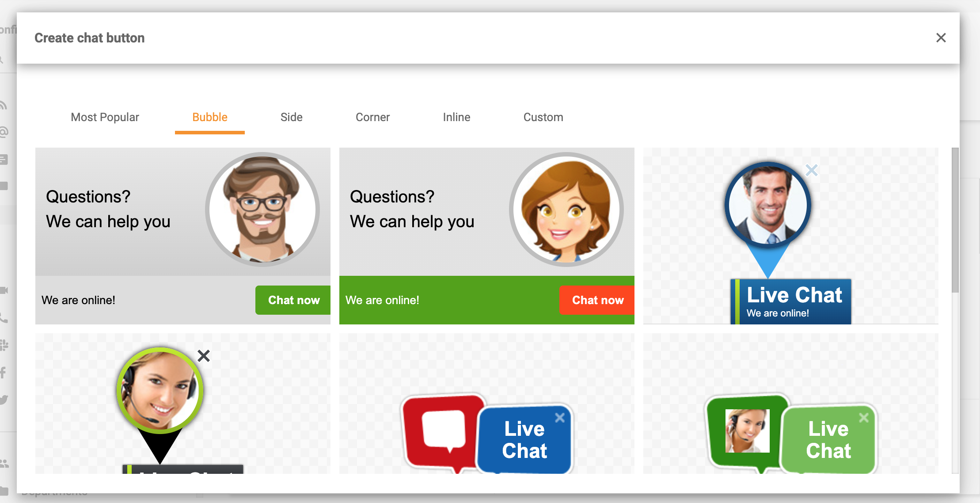Switch to the Corner tab
The image size is (980, 503).
pyautogui.click(x=372, y=117)
